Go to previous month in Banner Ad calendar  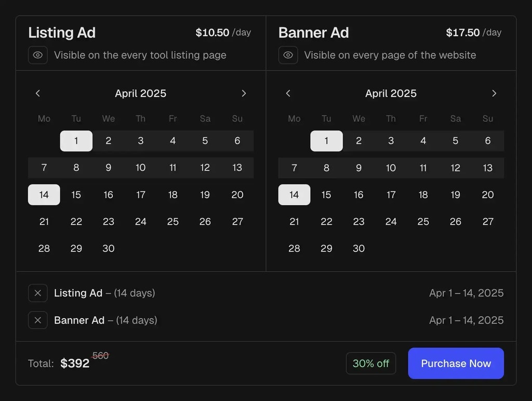(288, 93)
